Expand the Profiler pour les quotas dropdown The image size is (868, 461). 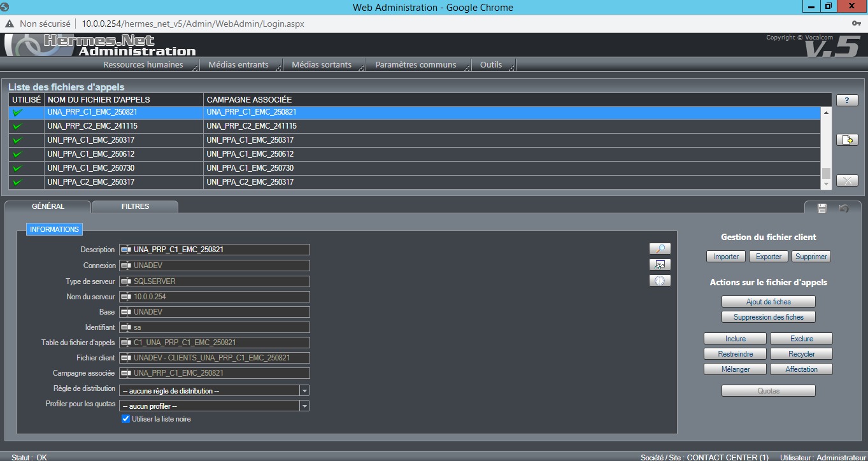(x=304, y=406)
